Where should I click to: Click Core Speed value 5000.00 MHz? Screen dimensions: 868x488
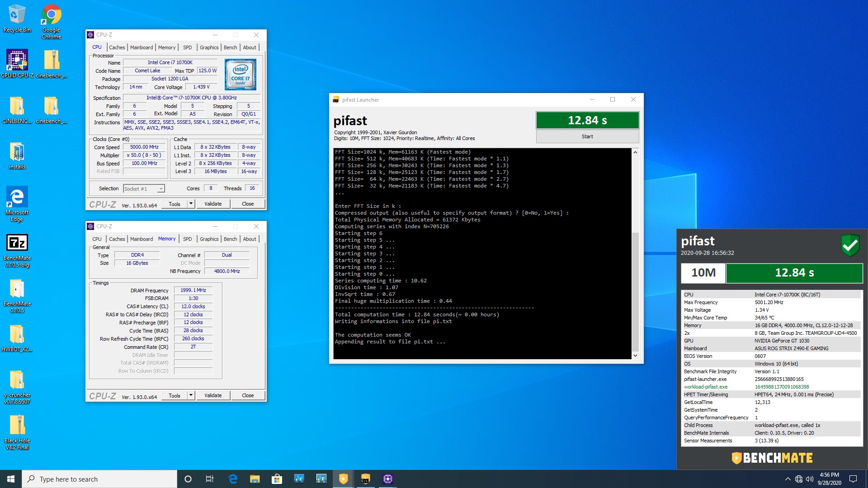144,147
